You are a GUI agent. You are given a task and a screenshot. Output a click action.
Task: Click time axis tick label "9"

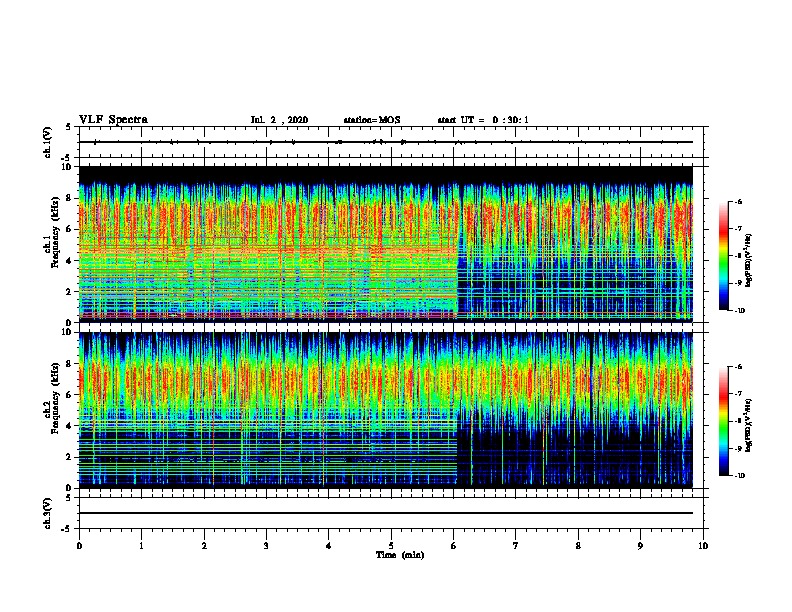(640, 546)
